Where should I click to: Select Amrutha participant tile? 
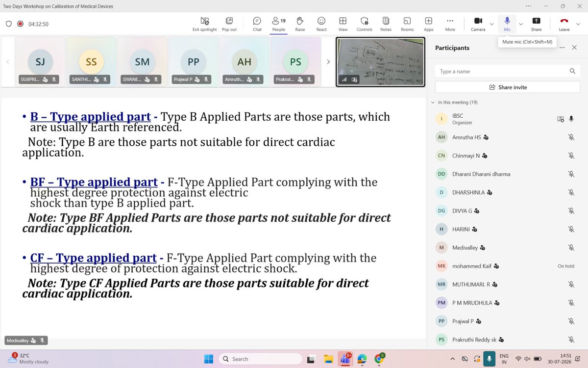(244, 62)
